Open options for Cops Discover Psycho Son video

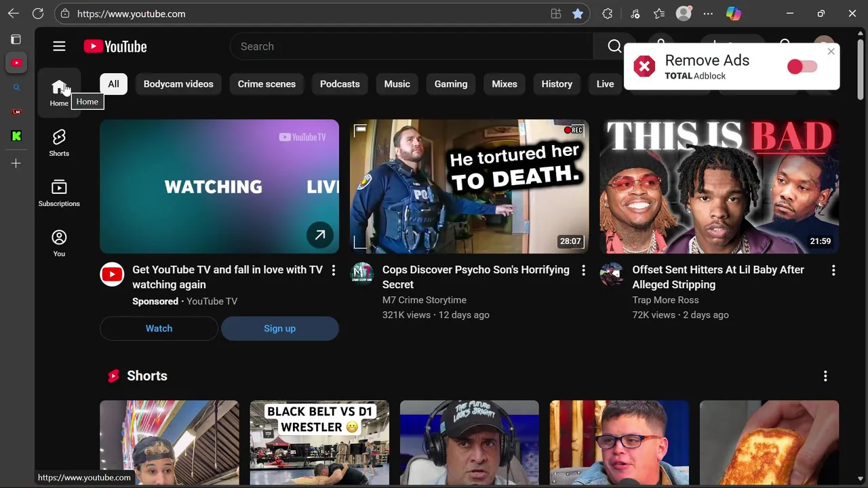click(x=583, y=270)
